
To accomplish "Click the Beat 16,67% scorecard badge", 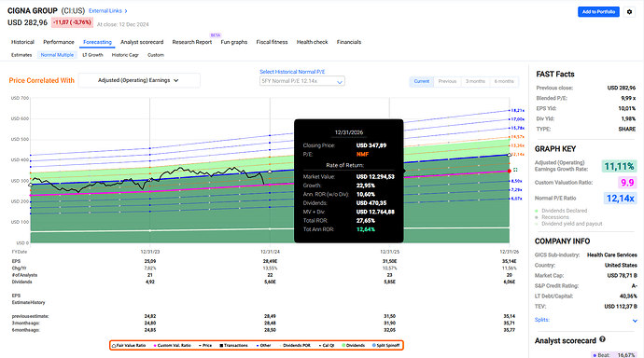I will tap(613, 354).
